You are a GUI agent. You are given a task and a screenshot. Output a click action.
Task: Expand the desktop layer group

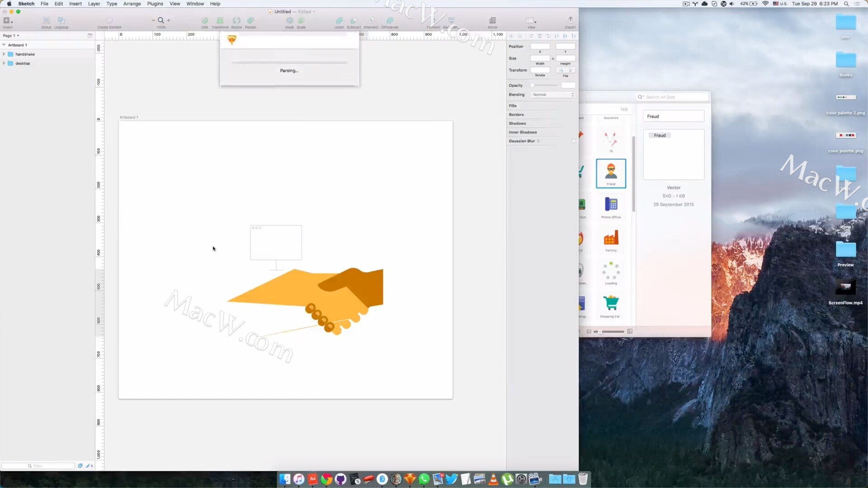[4, 63]
